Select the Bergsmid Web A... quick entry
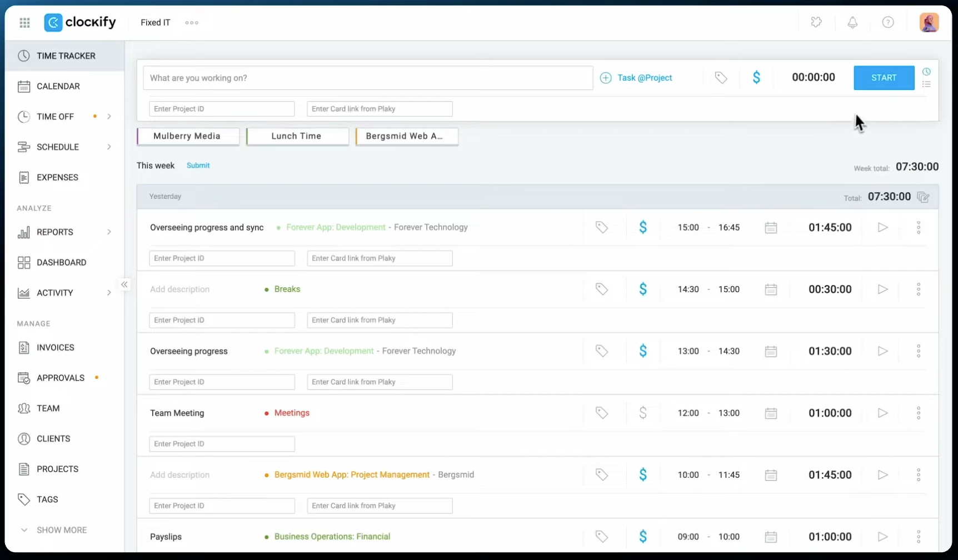The width and height of the screenshot is (958, 560). click(407, 136)
